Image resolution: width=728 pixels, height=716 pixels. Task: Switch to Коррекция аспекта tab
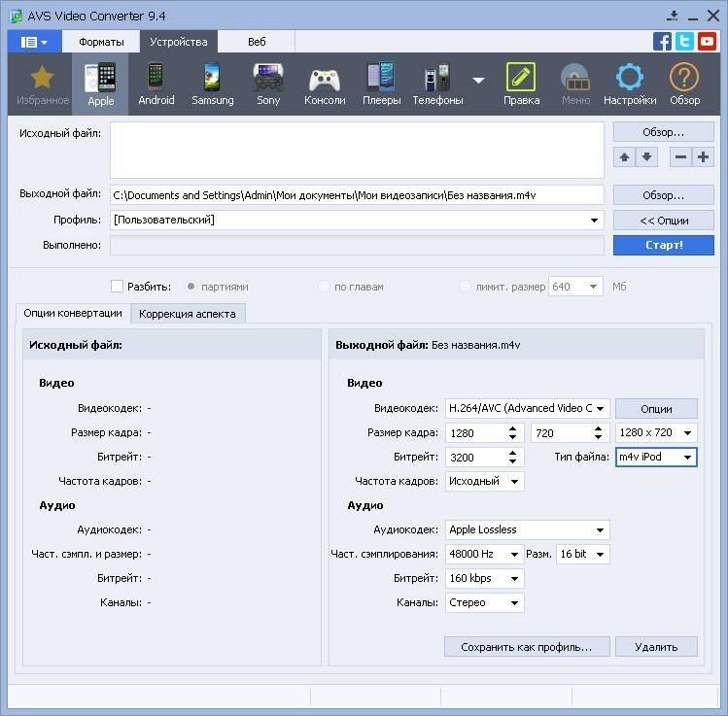coord(188,314)
